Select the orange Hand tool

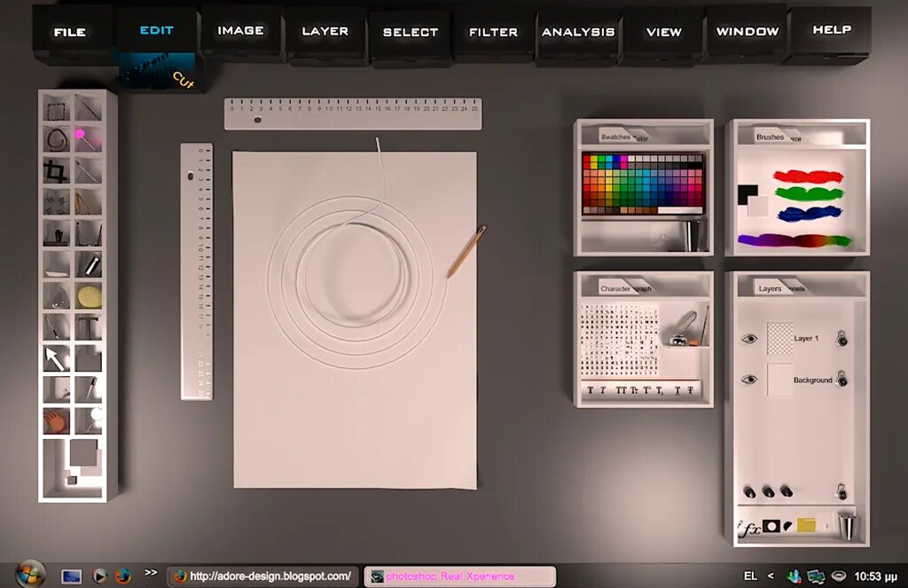[x=56, y=421]
